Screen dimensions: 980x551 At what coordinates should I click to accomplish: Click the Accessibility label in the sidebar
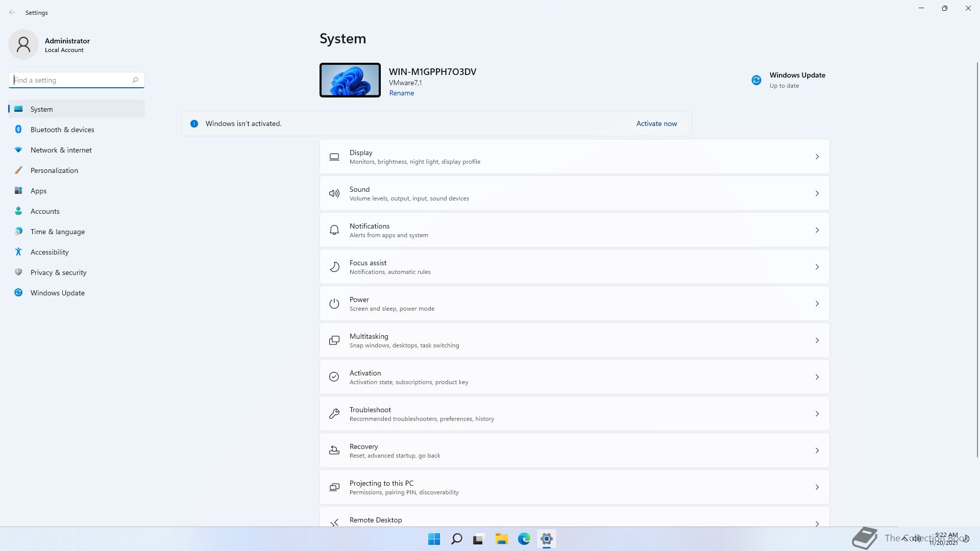point(50,252)
